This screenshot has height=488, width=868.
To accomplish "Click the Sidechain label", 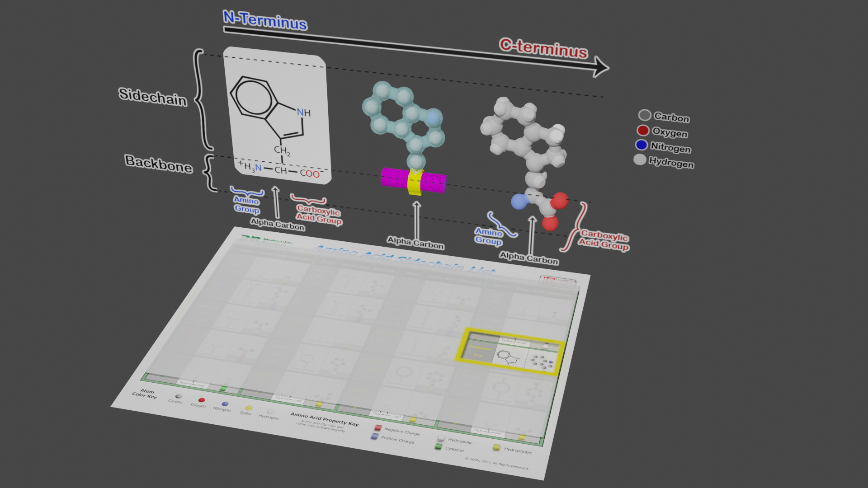I will pyautogui.click(x=153, y=97).
